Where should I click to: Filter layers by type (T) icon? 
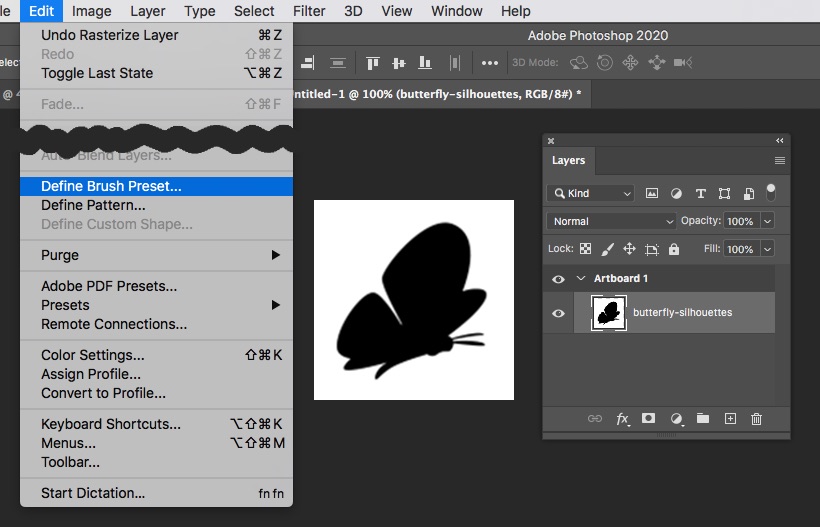point(700,193)
